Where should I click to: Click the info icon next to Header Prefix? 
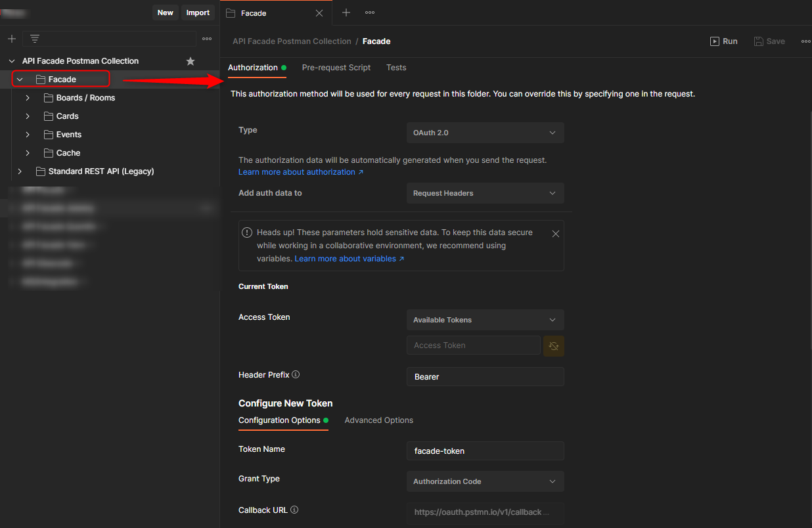click(296, 375)
